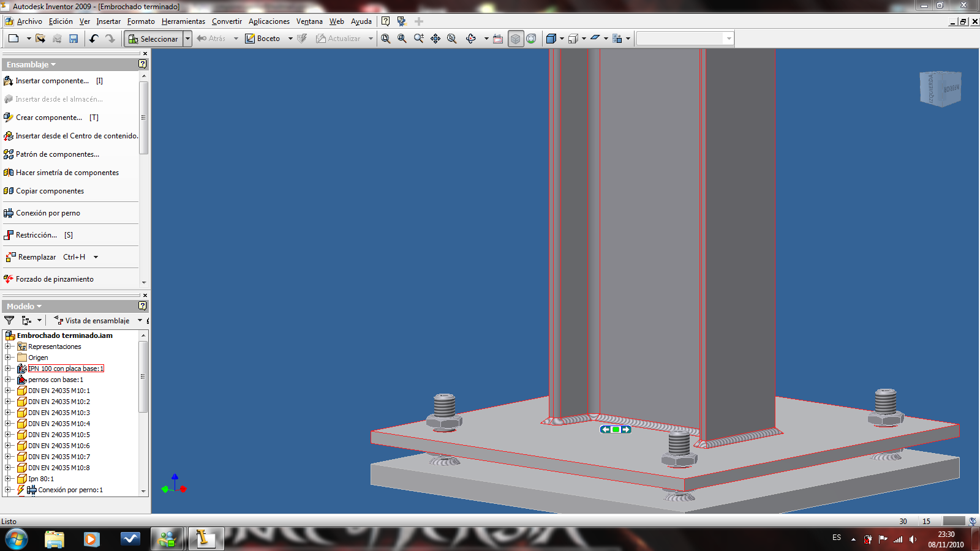Open the Vista de ensamblaje dropdown arrow
Viewport: 980px width, 551px height.
tap(140, 320)
